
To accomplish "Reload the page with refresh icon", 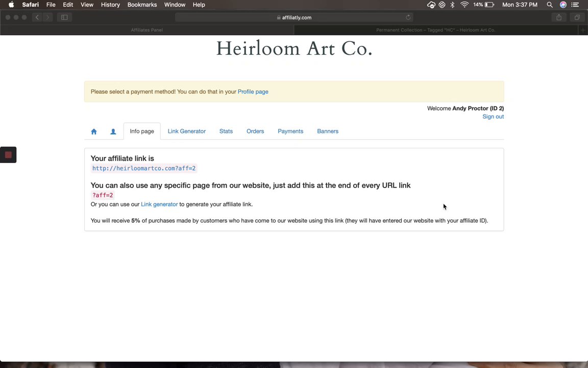I will (x=408, y=17).
